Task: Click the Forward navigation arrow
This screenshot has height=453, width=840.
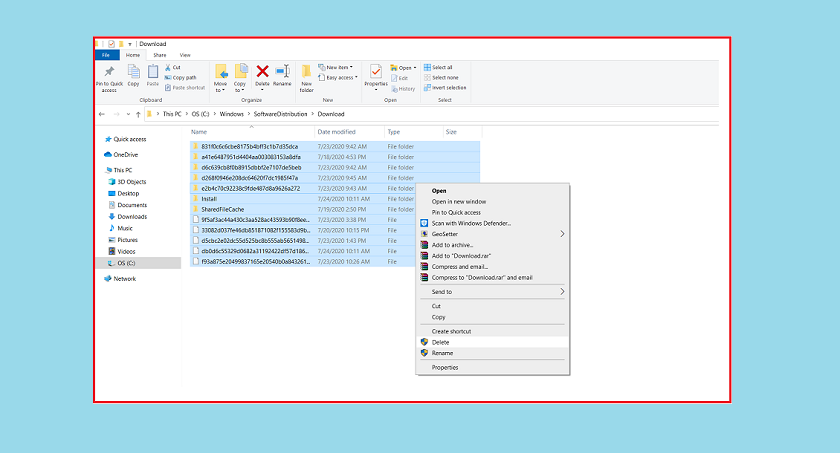Action: (x=116, y=114)
